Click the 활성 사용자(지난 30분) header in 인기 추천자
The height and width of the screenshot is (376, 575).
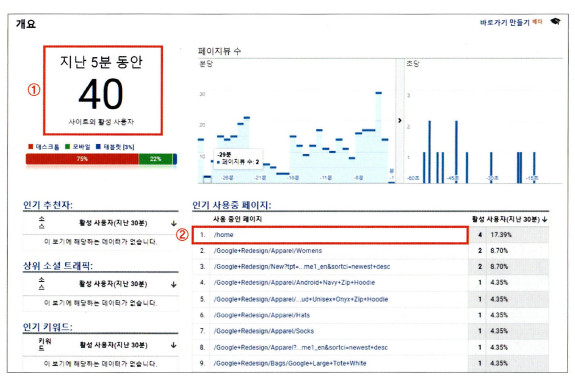pos(113,223)
